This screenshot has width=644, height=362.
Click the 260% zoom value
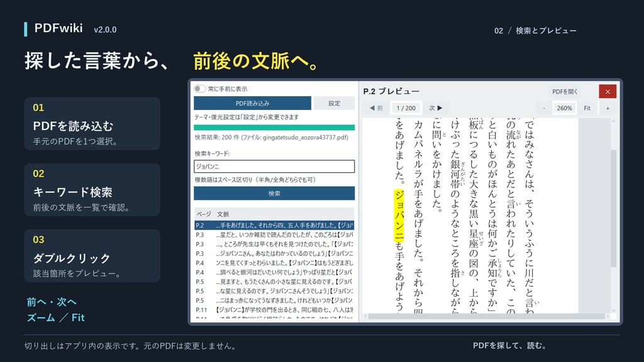click(564, 108)
